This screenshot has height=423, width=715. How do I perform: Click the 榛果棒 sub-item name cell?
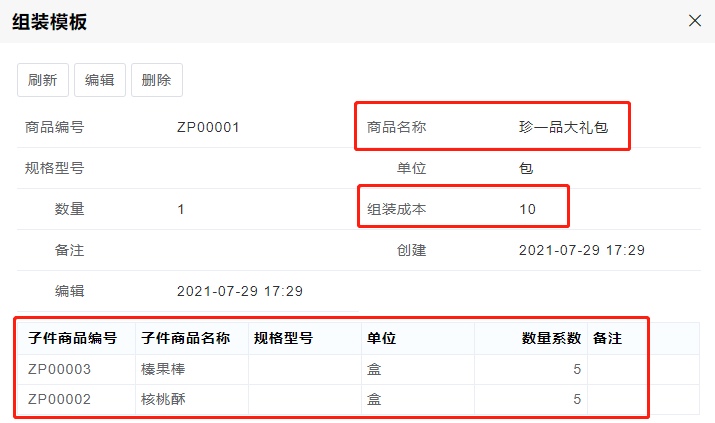(163, 369)
